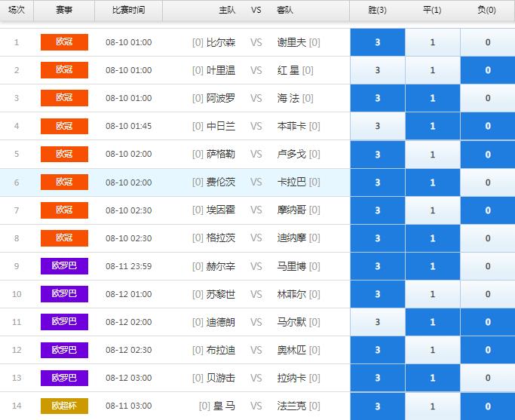
Task: Toggle draw (1) for 迪德朗 vs 马尔默
Action: pos(433,322)
